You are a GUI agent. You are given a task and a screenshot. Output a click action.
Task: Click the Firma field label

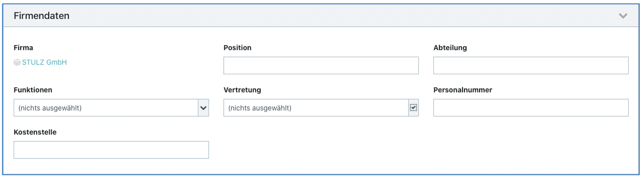24,48
